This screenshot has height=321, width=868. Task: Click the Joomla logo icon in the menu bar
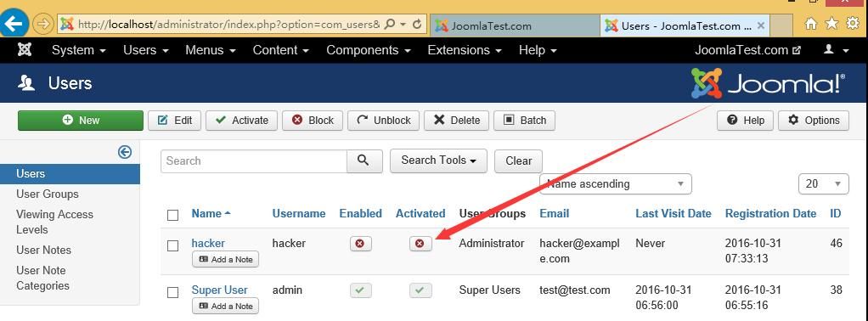tap(25, 50)
